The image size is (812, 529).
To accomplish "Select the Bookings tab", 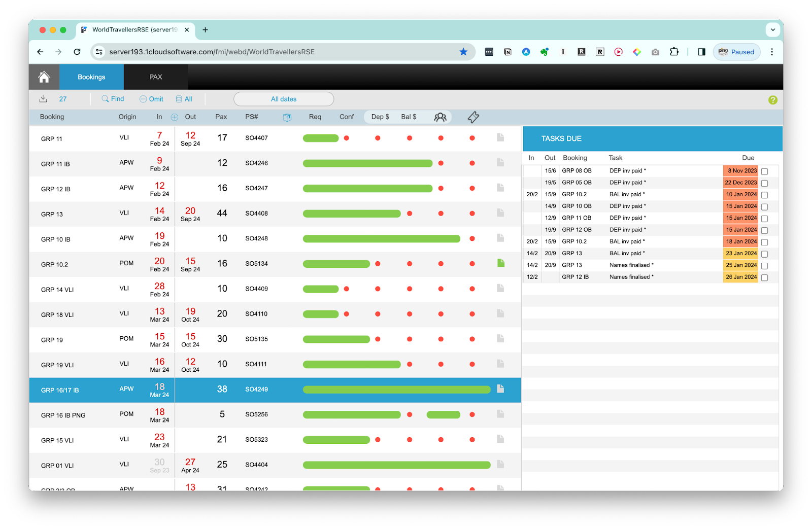I will tap(91, 77).
